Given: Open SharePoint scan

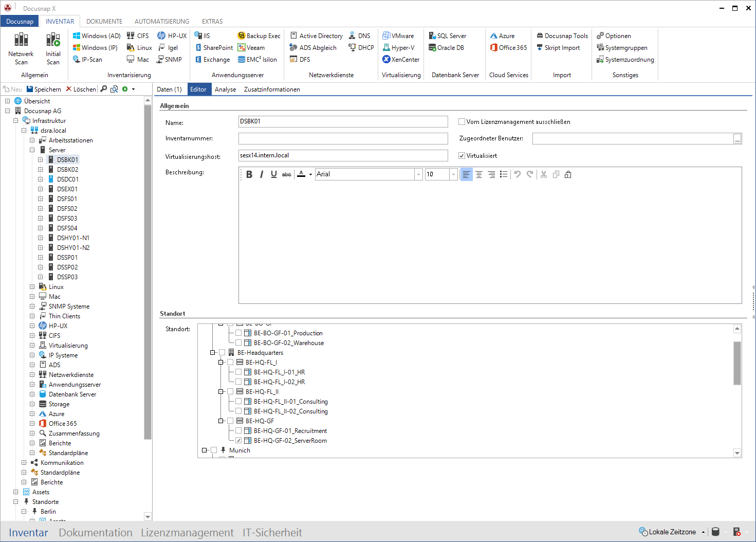Looking at the screenshot, I should point(214,48).
